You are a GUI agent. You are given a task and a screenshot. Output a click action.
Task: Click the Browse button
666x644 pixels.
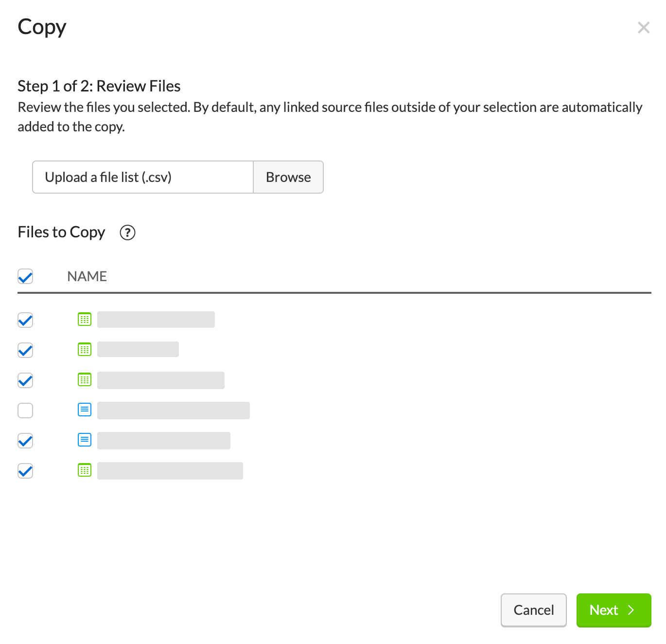click(288, 177)
